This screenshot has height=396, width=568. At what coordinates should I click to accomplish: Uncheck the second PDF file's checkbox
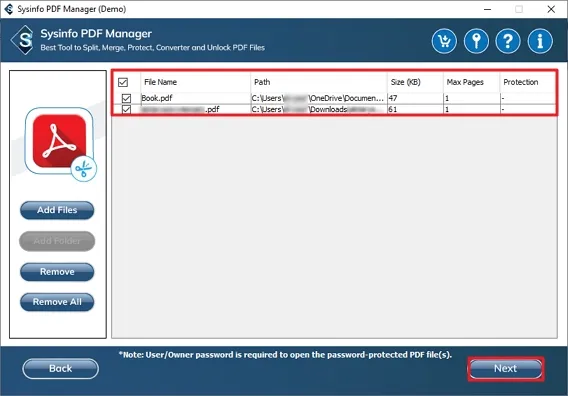click(126, 109)
